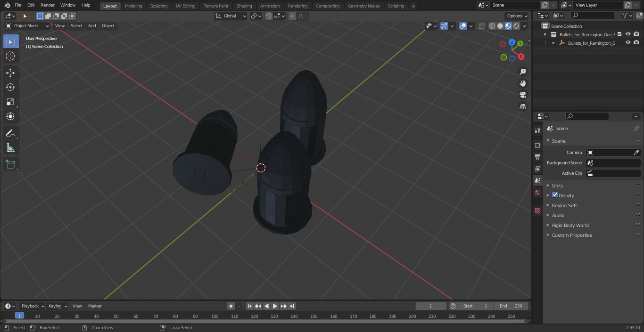Click the X axis on navigation gizmo
Viewport: 644px width, 332px height.
[x=521, y=57]
